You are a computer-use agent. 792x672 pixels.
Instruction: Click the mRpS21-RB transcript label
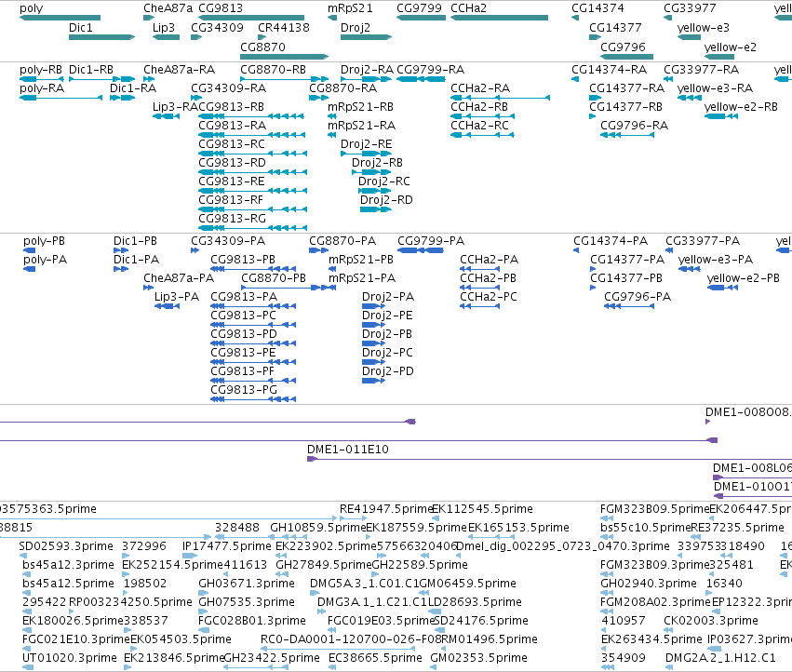(x=361, y=107)
